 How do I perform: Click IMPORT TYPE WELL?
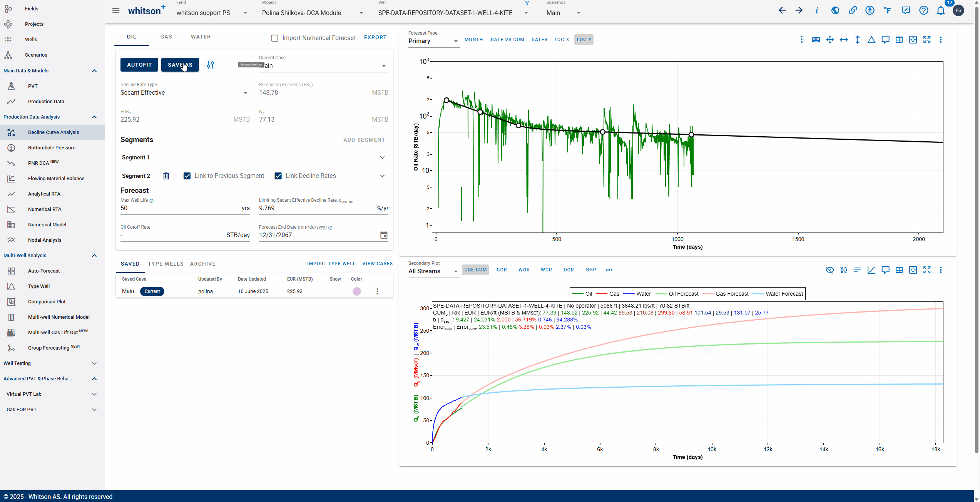(331, 264)
